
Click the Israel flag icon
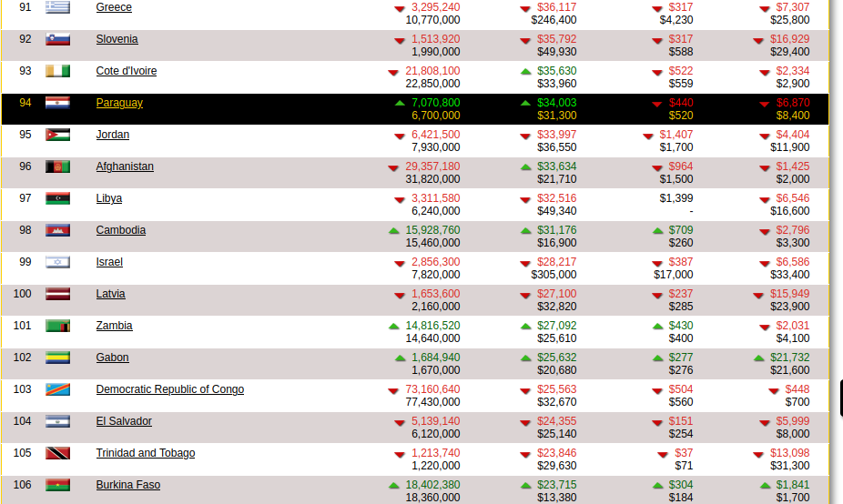(x=57, y=262)
